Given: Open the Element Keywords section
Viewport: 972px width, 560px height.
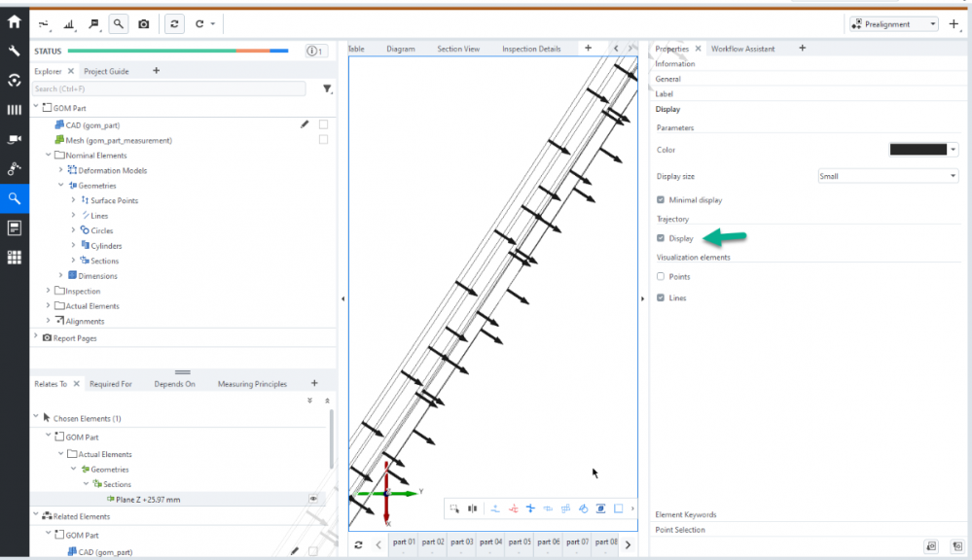Looking at the screenshot, I should [x=685, y=514].
